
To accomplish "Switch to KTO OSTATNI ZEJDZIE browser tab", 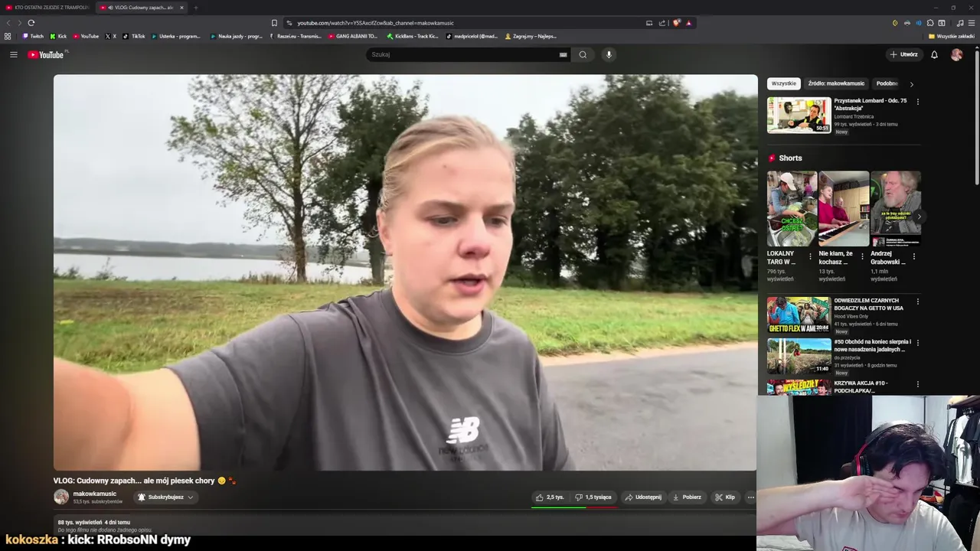I will point(46,8).
